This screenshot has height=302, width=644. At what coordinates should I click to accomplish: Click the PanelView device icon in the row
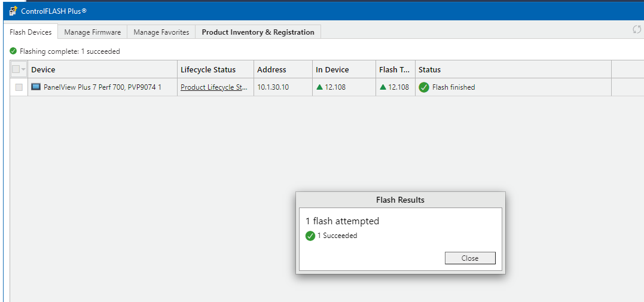click(36, 87)
